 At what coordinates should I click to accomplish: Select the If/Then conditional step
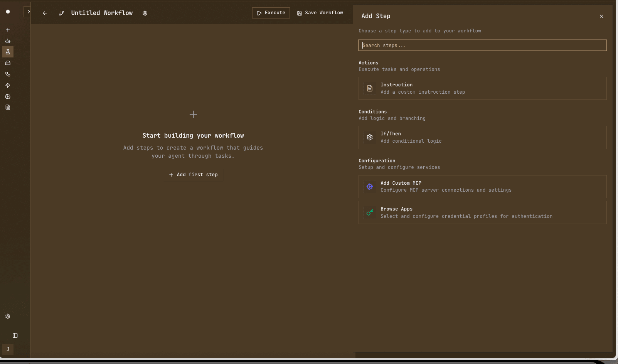482,137
